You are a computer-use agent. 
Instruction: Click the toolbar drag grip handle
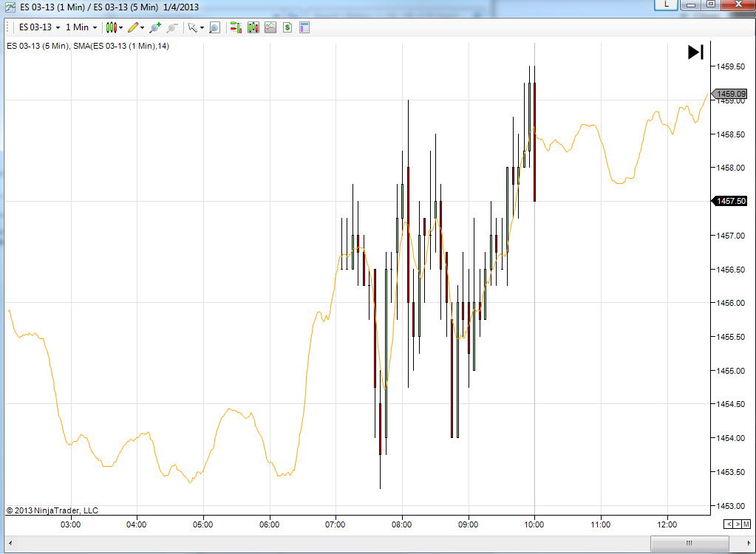(8, 27)
